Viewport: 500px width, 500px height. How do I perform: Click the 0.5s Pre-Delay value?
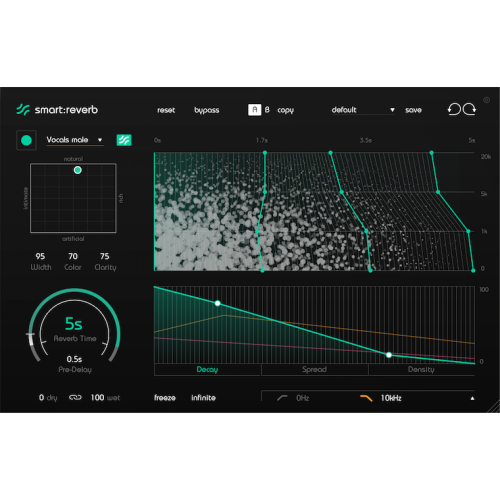click(74, 359)
